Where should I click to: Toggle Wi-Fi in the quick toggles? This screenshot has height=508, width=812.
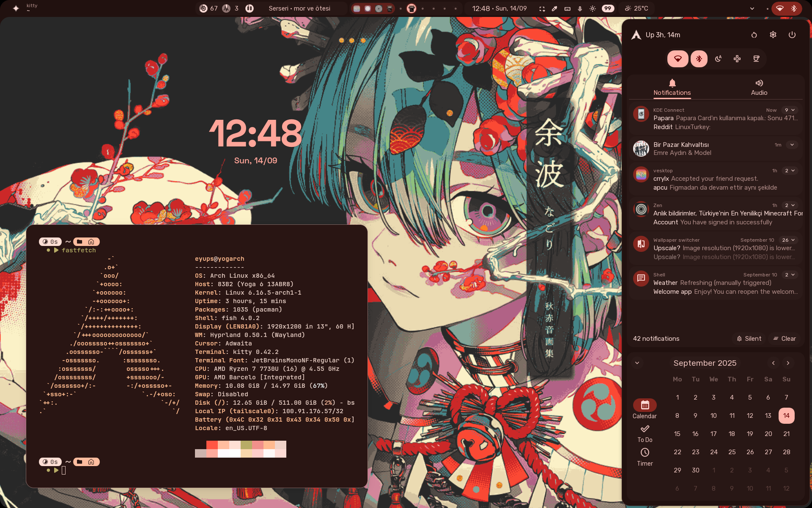coord(678,59)
